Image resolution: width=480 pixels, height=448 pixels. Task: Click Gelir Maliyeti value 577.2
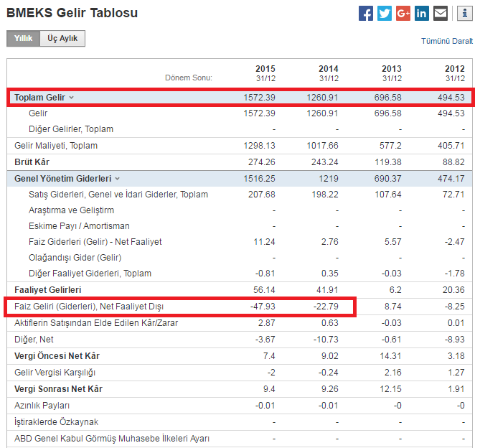tap(390, 146)
